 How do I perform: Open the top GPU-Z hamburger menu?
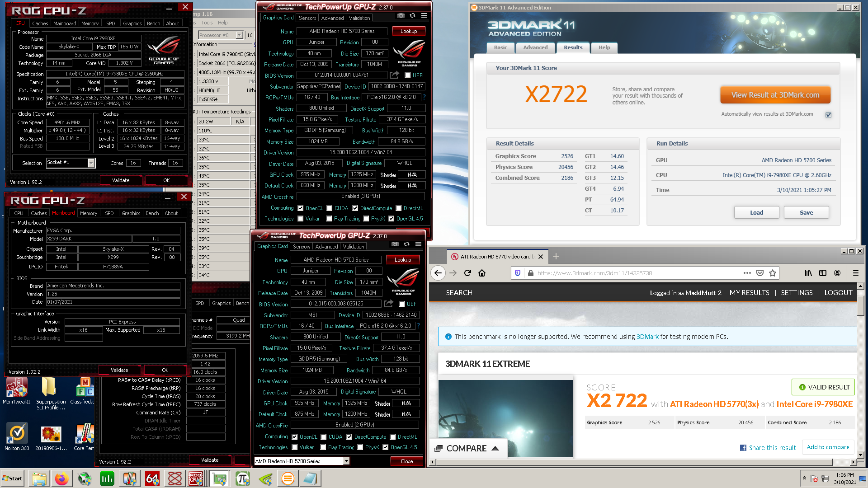424,15
